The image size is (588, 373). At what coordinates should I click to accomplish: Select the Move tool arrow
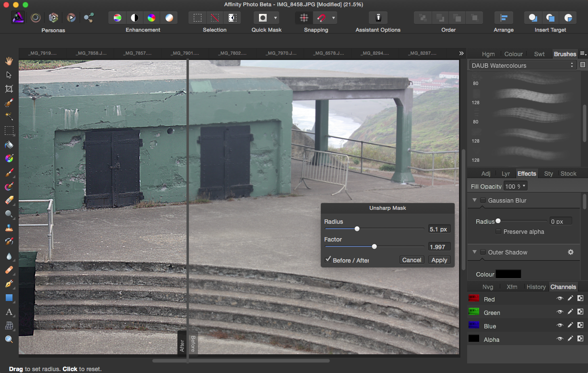click(x=9, y=75)
